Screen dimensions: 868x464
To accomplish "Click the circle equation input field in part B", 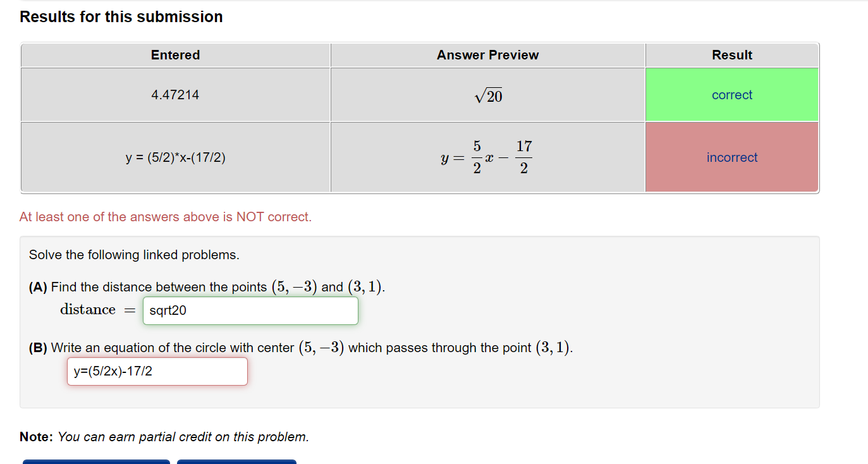I will tap(156, 371).
